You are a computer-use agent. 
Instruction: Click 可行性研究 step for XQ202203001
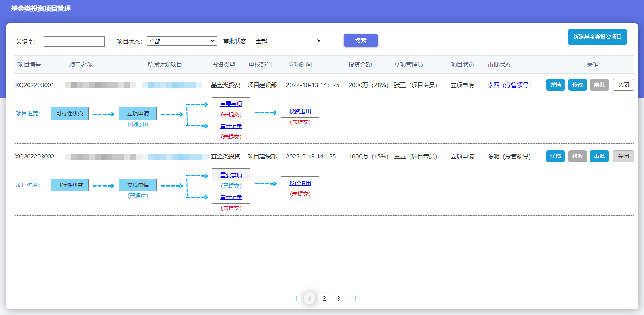point(70,113)
